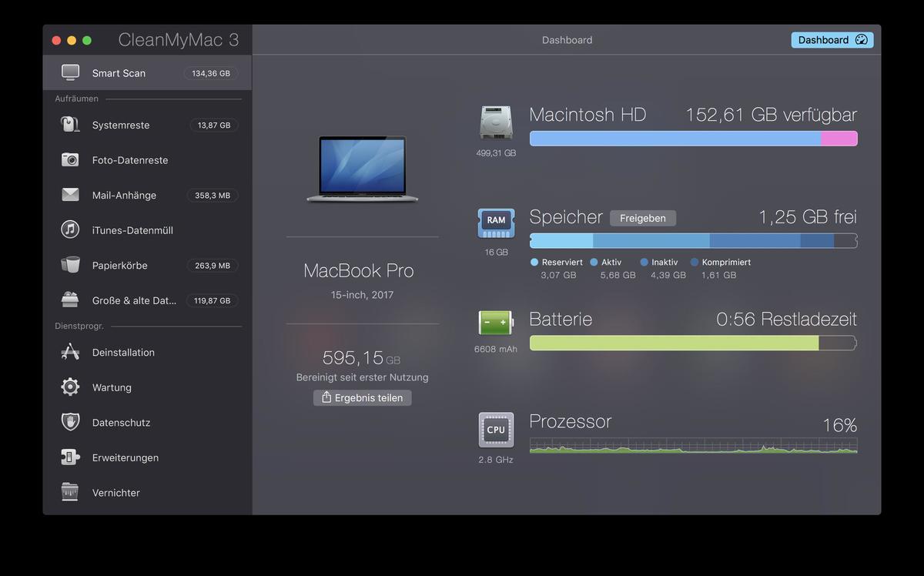Click the 263,9 MB Papierkörbe badge
924x576 pixels.
pos(213,266)
